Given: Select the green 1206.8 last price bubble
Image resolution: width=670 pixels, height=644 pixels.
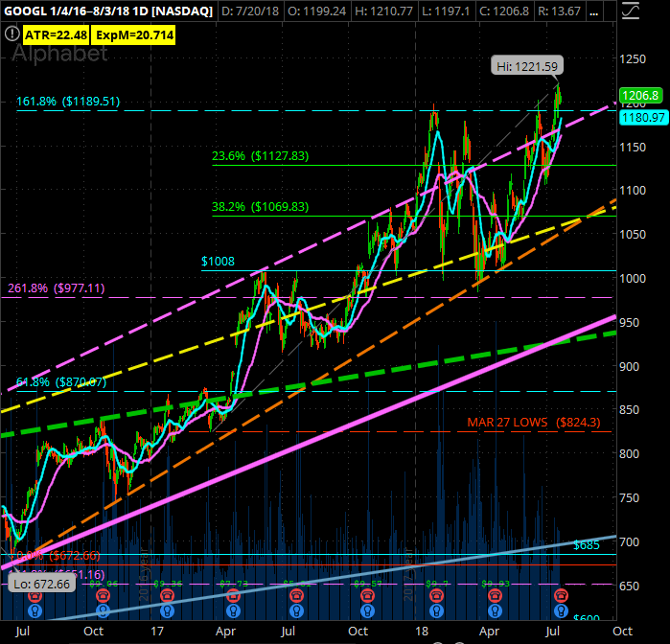Looking at the screenshot, I should point(640,95).
